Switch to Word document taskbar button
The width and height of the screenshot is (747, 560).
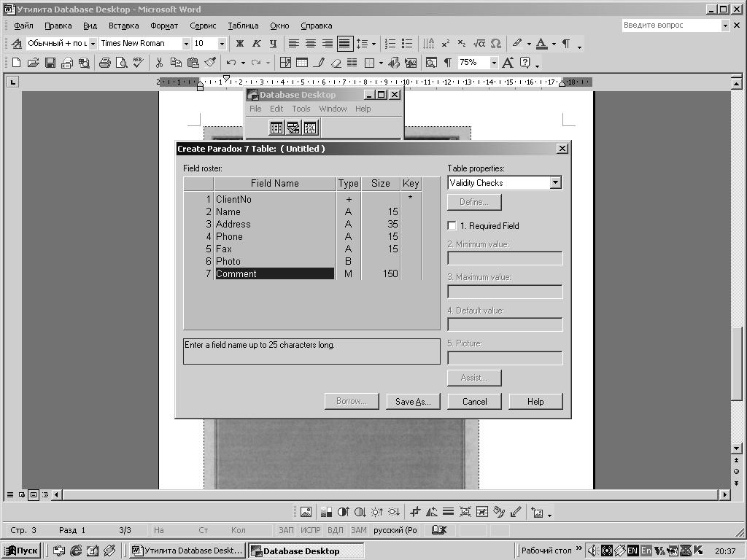point(187,551)
